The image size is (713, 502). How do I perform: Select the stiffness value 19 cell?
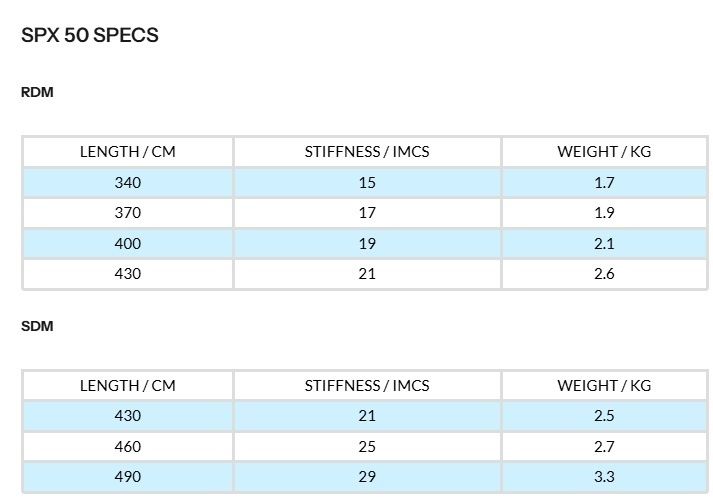pyautogui.click(x=367, y=244)
